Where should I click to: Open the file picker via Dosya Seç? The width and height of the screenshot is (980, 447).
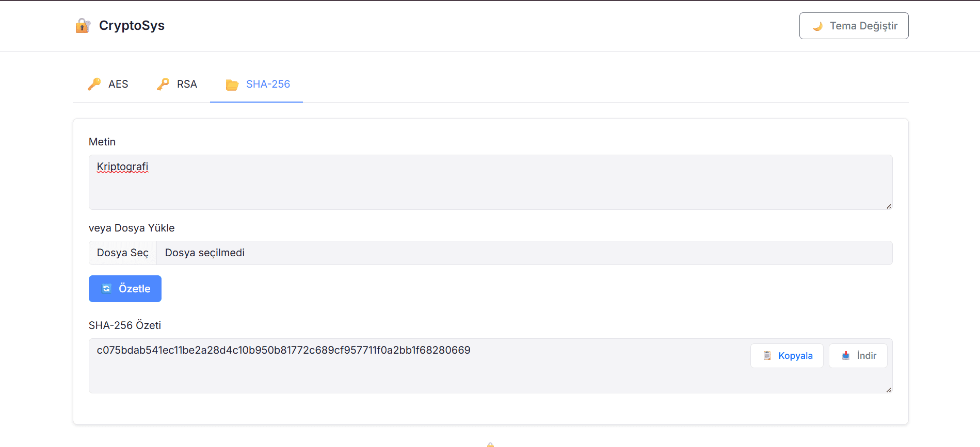pos(123,253)
